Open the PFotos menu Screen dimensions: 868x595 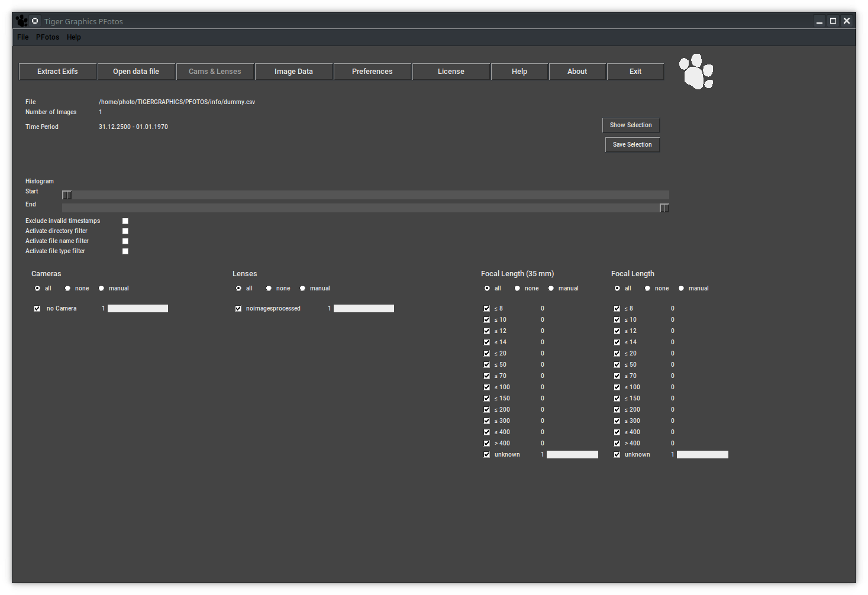tap(47, 37)
